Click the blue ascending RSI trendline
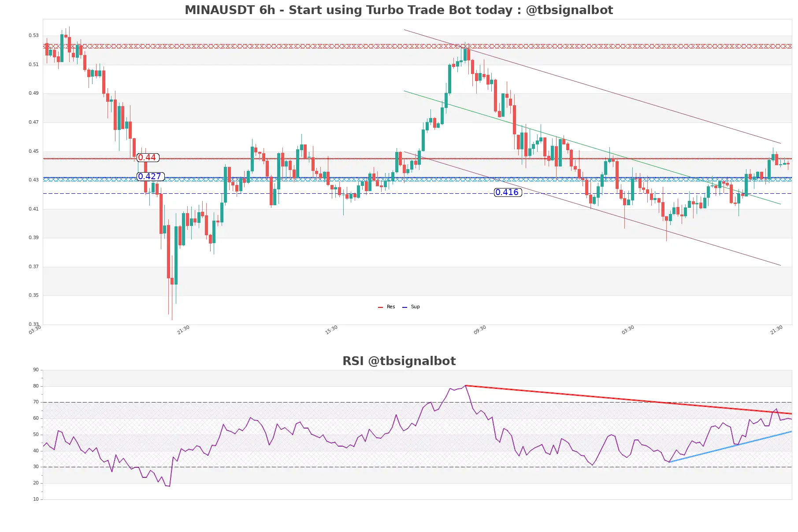Image resolution: width=798 pixels, height=532 pixels. (731, 447)
